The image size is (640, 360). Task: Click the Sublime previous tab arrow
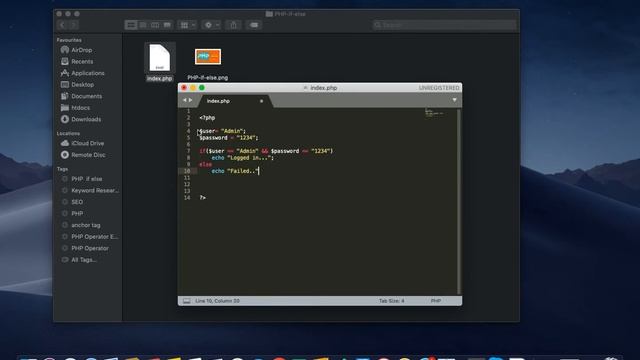184,100
